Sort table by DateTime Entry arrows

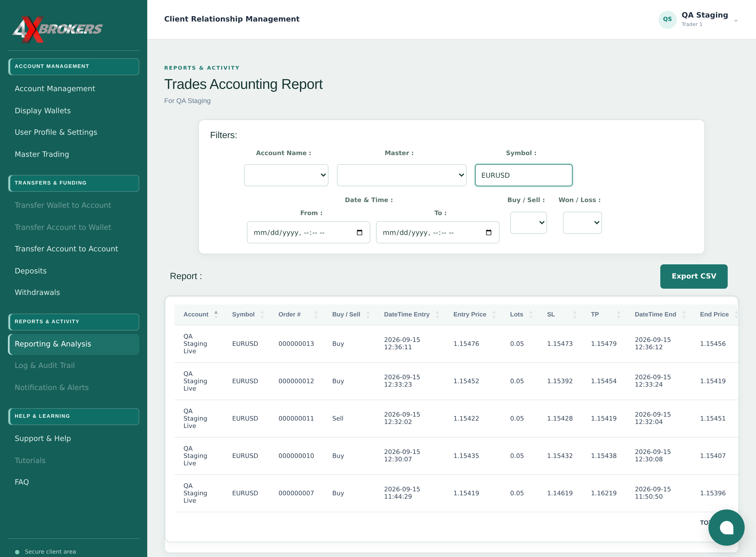point(437,314)
